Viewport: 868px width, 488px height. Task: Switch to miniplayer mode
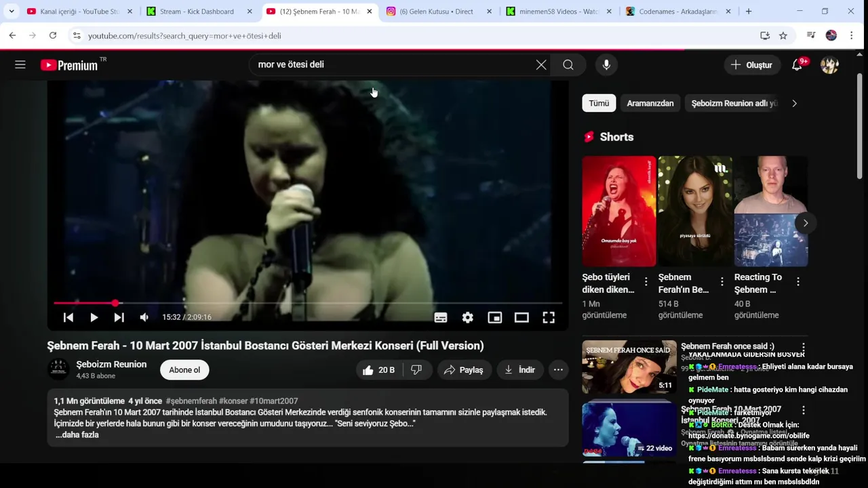(495, 317)
